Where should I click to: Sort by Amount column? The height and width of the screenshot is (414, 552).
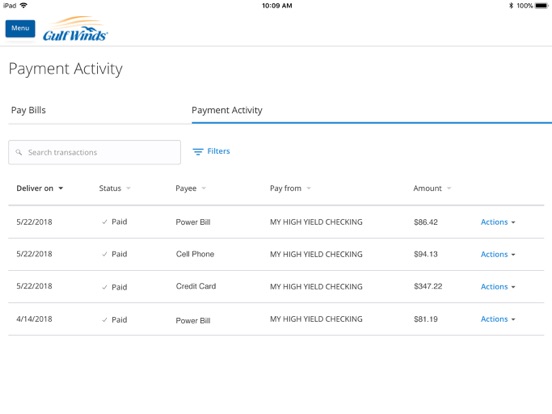432,188
